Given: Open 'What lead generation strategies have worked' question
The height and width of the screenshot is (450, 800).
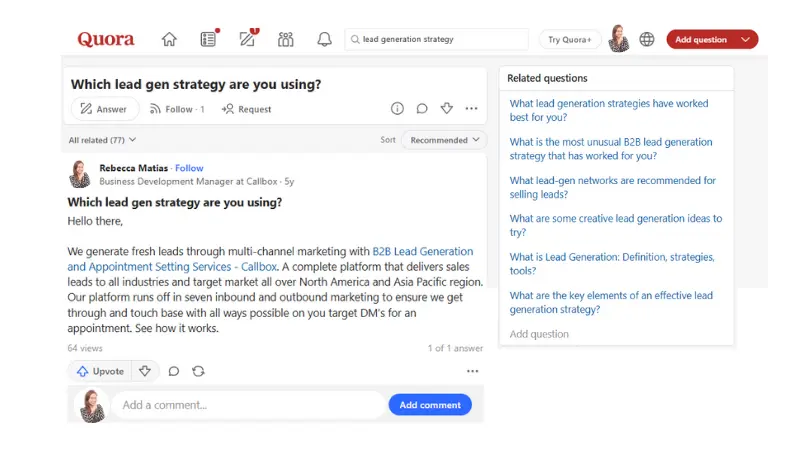Looking at the screenshot, I should click(609, 110).
